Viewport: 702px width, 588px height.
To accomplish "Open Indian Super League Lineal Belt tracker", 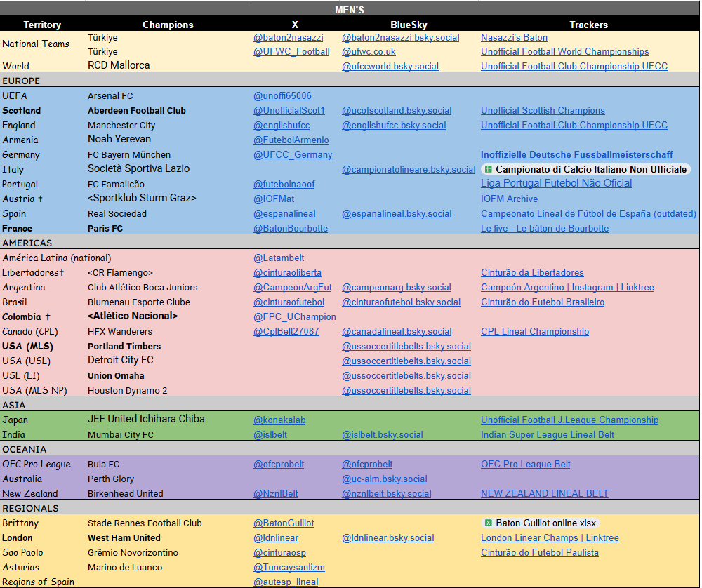I will (548, 436).
